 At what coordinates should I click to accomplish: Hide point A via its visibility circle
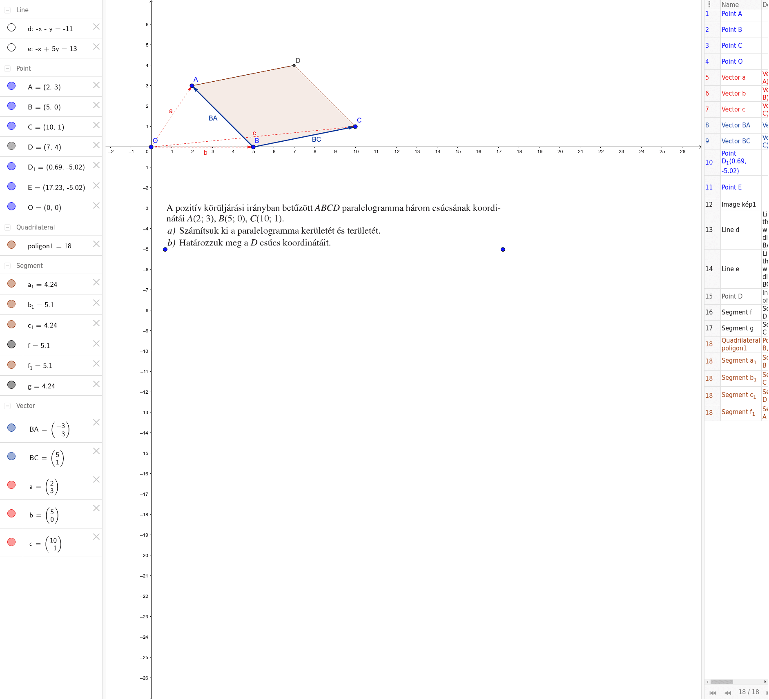[11, 86]
